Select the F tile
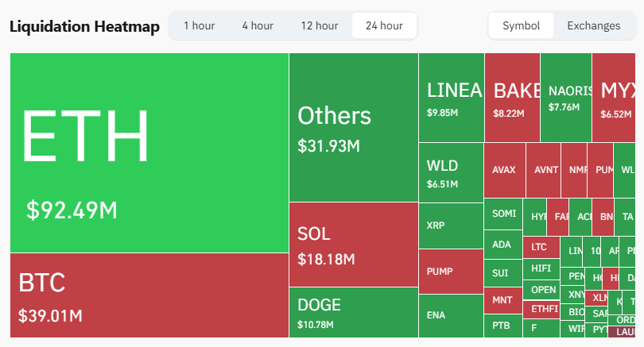644x347 pixels. coord(541,328)
